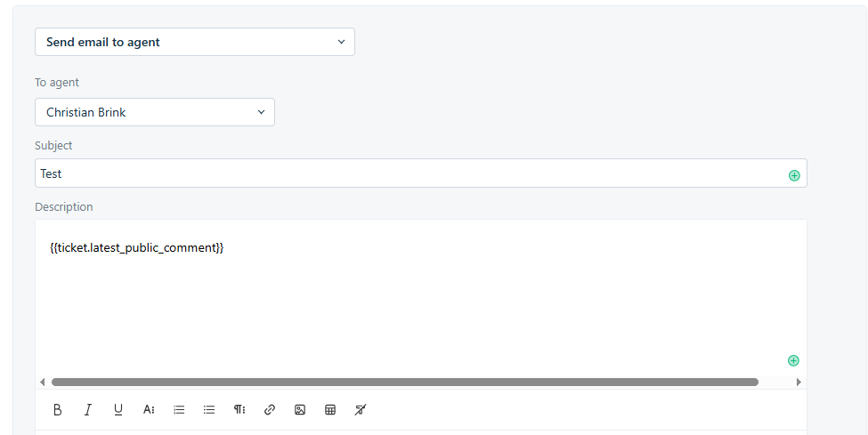The image size is (868, 435).
Task: Click the horizontal scrollbar right arrow
Action: pyautogui.click(x=799, y=382)
